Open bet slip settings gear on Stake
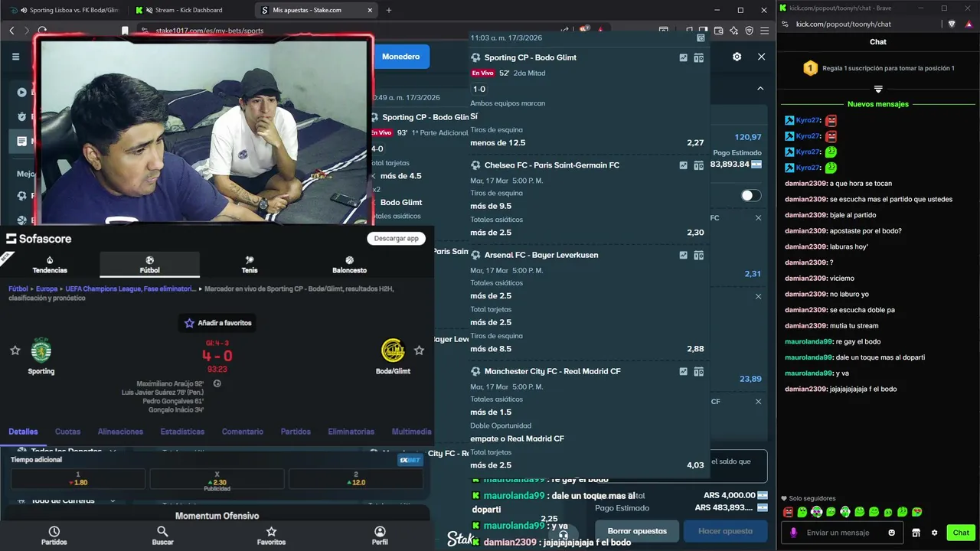Viewport: 980px width, 551px height. click(x=737, y=57)
